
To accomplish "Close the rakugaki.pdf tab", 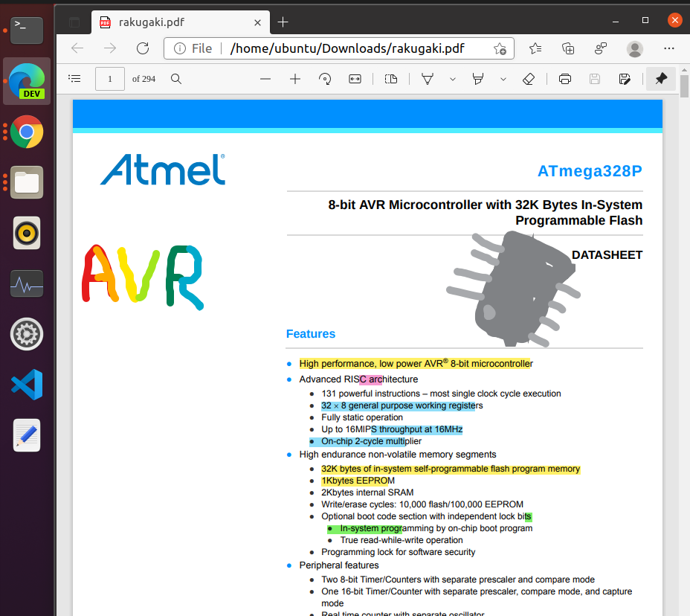I will [x=257, y=22].
